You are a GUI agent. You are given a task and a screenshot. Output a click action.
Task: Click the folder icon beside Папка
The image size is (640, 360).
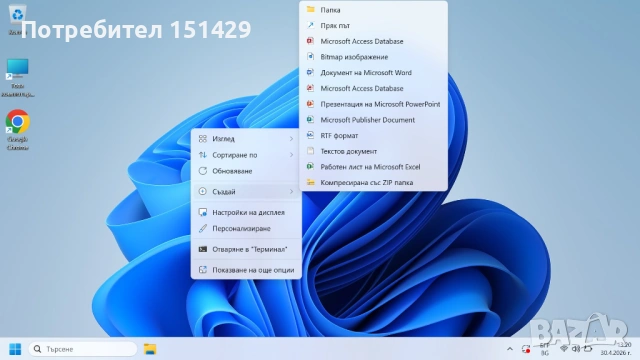click(x=311, y=9)
